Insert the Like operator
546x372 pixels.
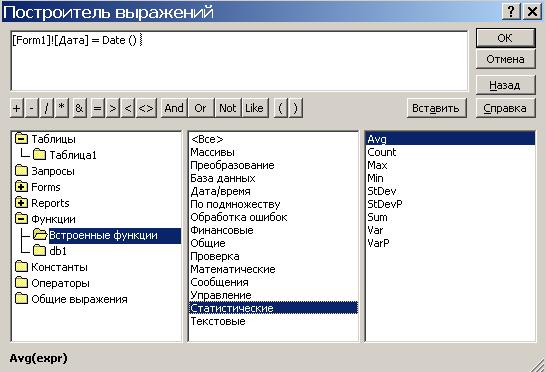(x=255, y=108)
